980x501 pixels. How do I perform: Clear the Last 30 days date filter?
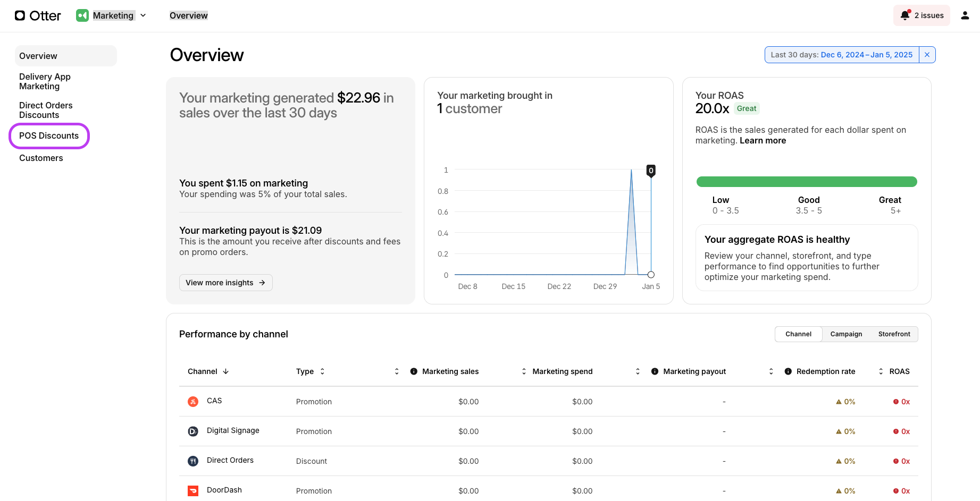[x=927, y=55]
